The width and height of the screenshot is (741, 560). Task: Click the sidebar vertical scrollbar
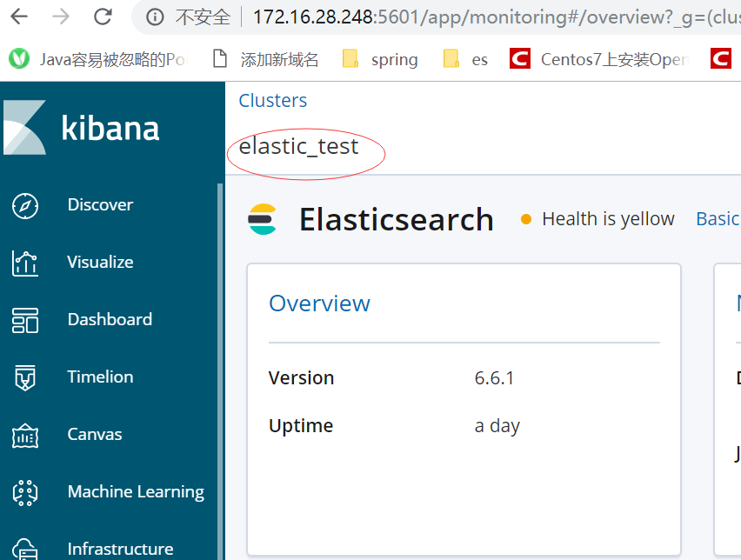coord(220,371)
